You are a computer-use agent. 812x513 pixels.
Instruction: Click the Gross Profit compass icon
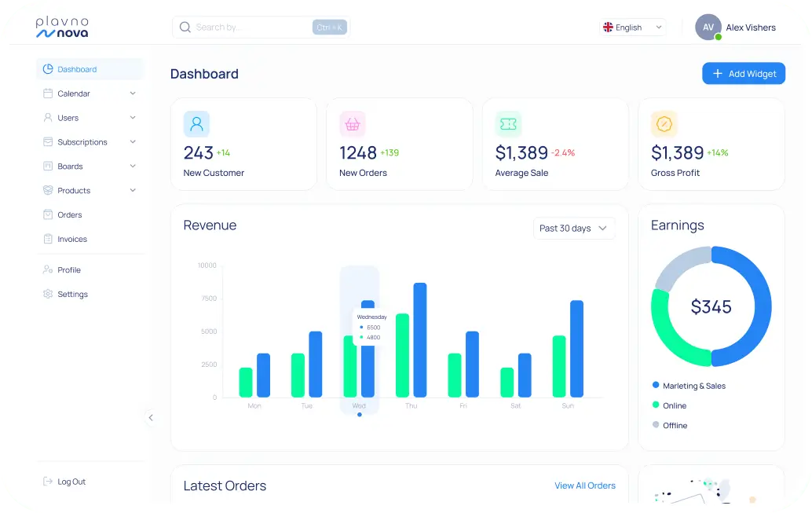click(664, 124)
